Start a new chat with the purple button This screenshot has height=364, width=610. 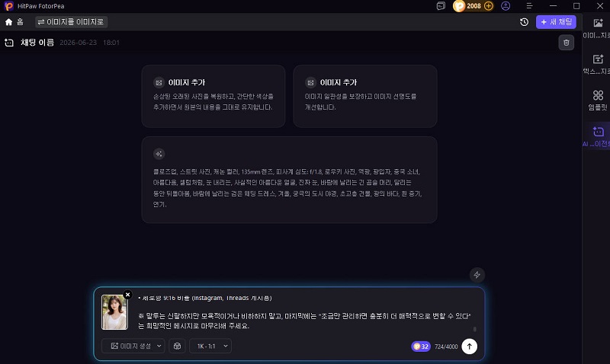pos(556,22)
